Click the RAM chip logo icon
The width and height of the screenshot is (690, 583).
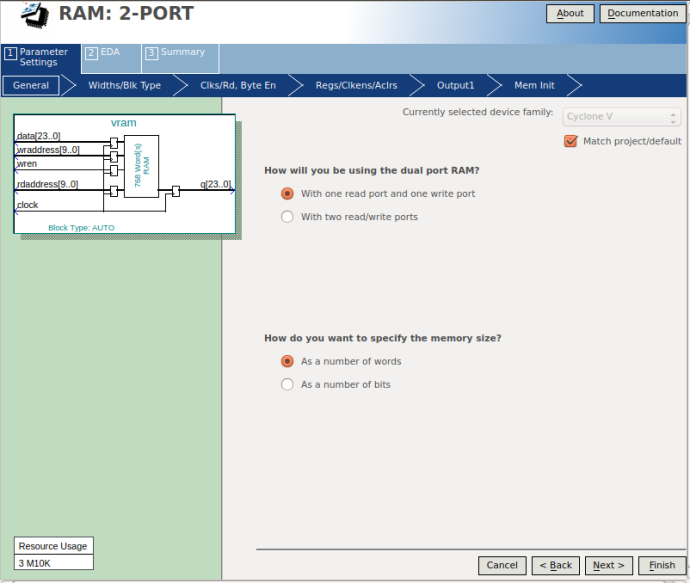point(35,14)
